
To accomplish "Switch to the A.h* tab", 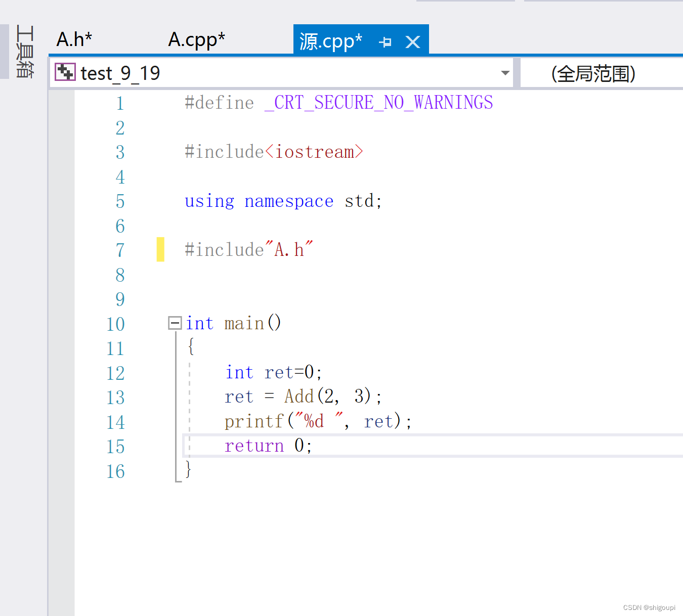I will tap(74, 39).
